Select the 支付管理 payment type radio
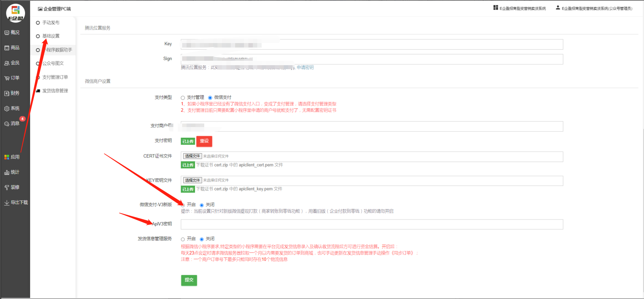644x299 pixels. (183, 98)
